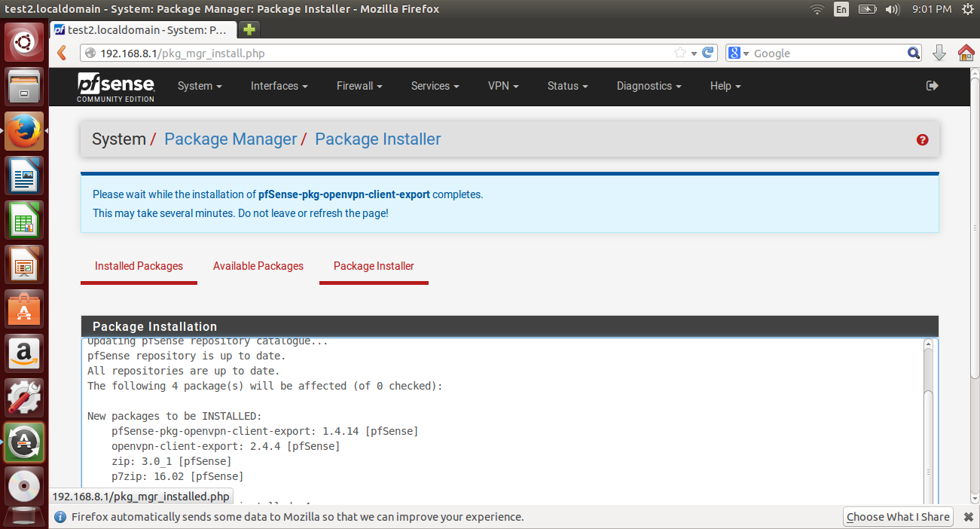The image size is (980, 529).
Task: Open Ubuntu Software Center launcher
Action: 24,309
